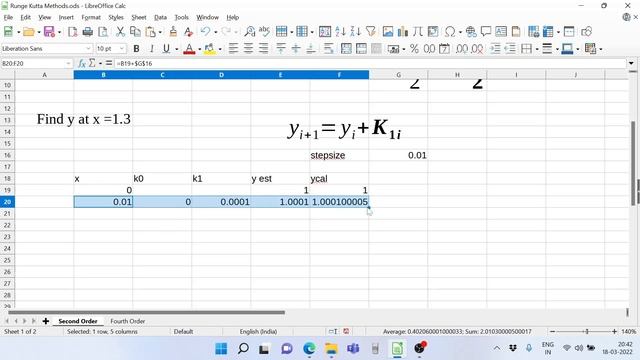Click the Cut scissors icon

[x=120, y=31]
